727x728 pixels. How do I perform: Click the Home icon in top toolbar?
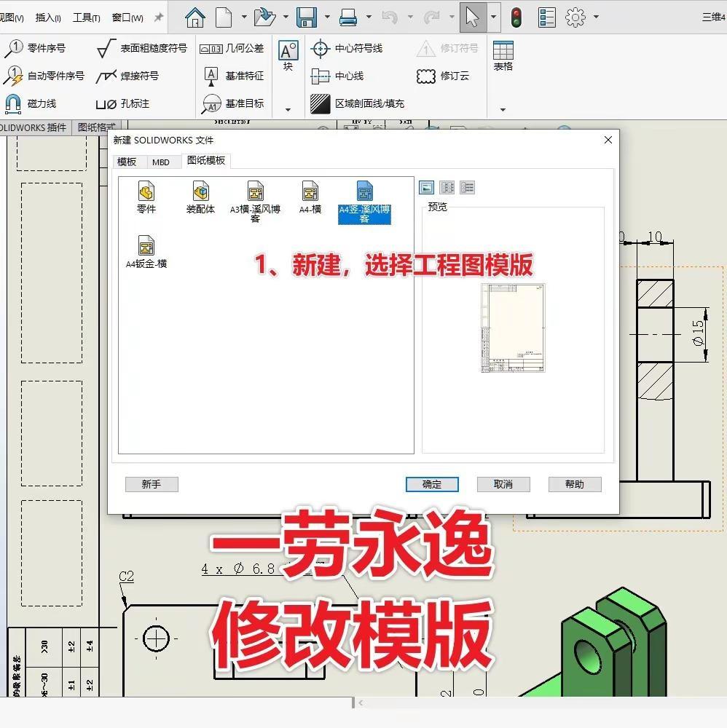click(x=194, y=17)
